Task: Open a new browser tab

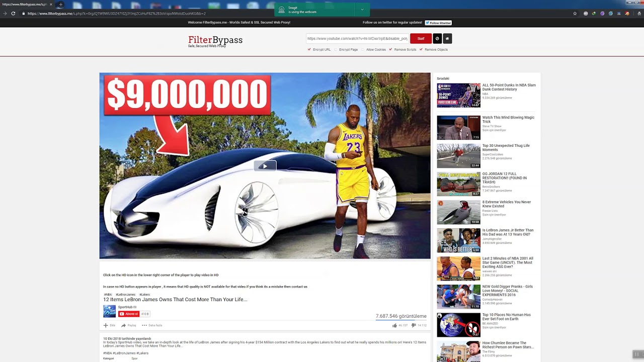Action: pyautogui.click(x=60, y=5)
